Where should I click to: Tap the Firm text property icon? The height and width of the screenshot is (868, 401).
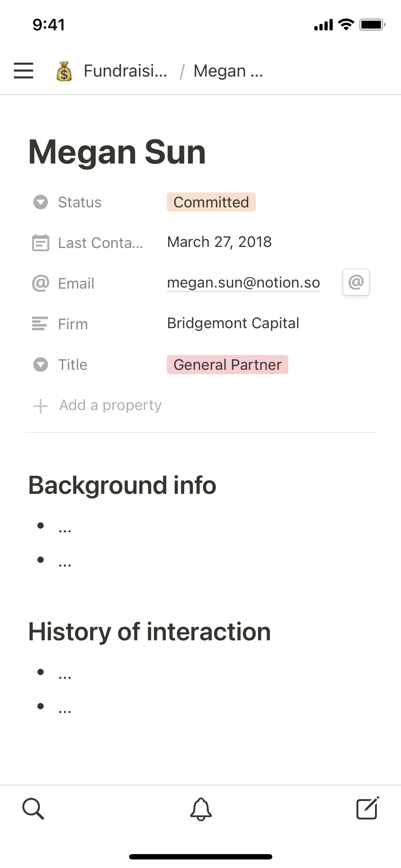point(40,324)
